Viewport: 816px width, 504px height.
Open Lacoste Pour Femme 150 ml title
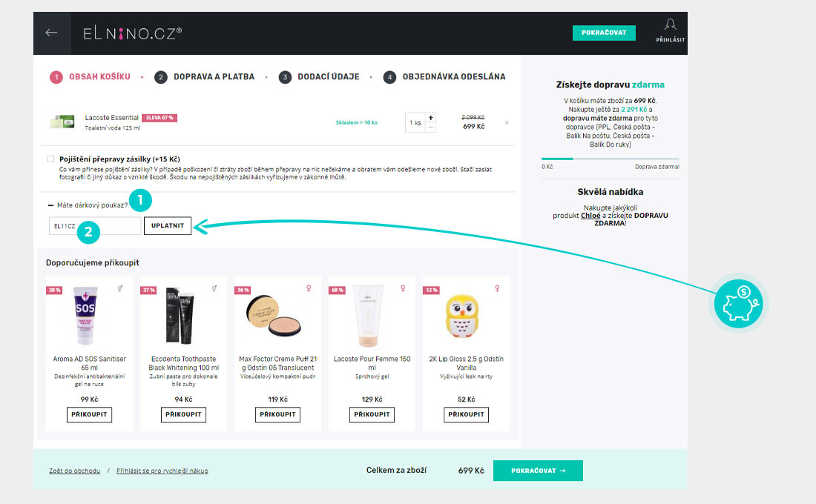click(x=372, y=363)
